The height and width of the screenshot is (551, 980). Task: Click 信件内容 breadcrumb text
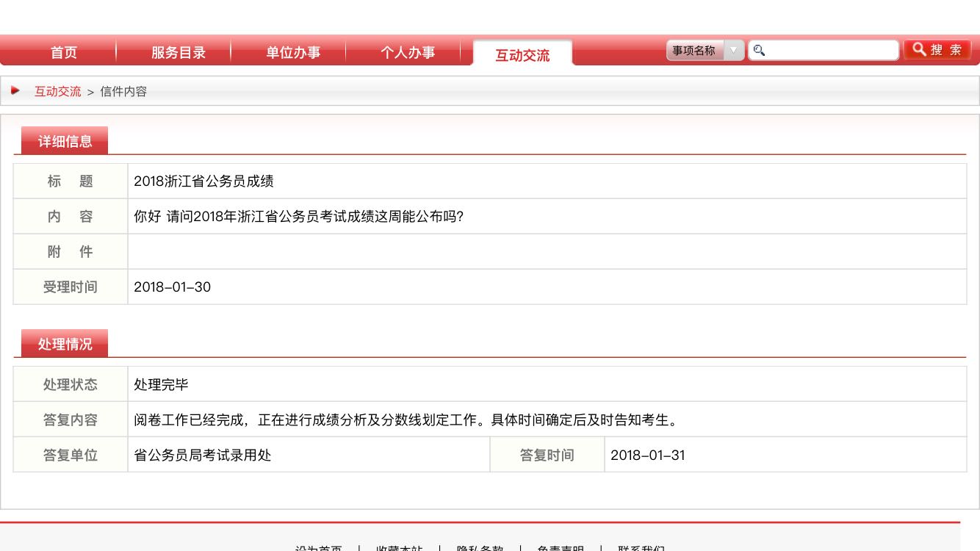point(123,91)
